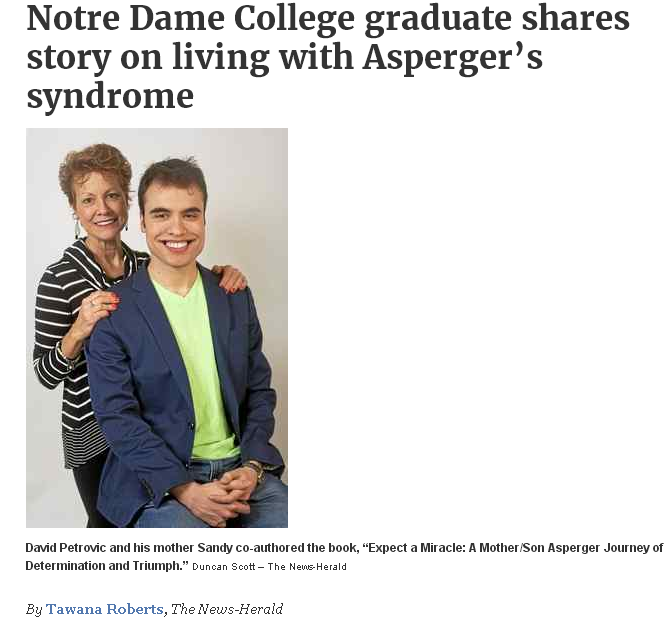Click the word "graduate" in the headline
The height and width of the screenshot is (622, 667).
pos(438,20)
